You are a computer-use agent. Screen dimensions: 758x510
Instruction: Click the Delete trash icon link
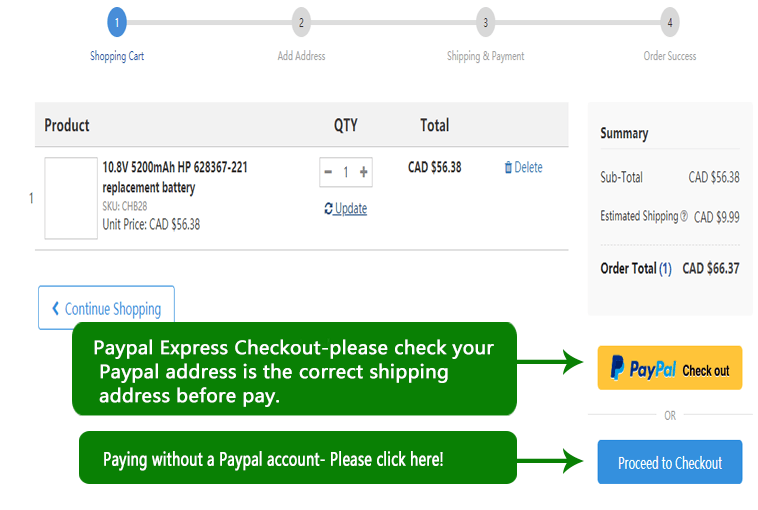(523, 168)
